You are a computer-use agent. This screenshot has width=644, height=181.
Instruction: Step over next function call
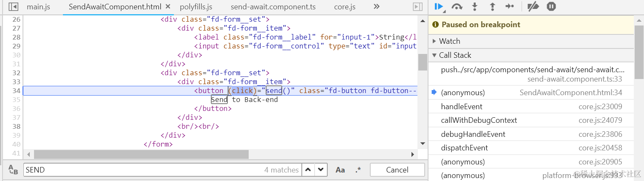pyautogui.click(x=457, y=7)
